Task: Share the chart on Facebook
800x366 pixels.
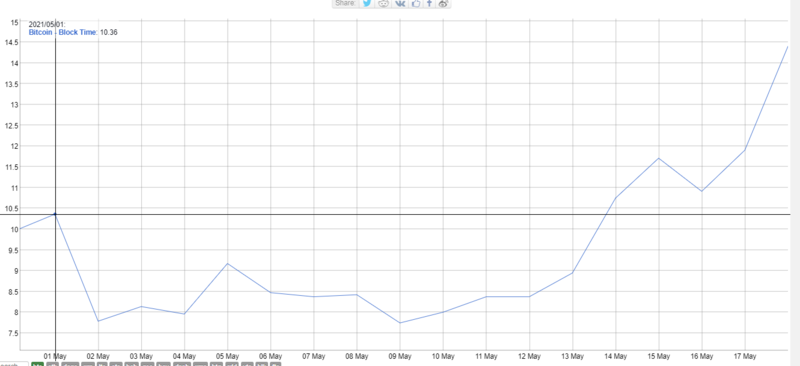Action: pyautogui.click(x=429, y=4)
